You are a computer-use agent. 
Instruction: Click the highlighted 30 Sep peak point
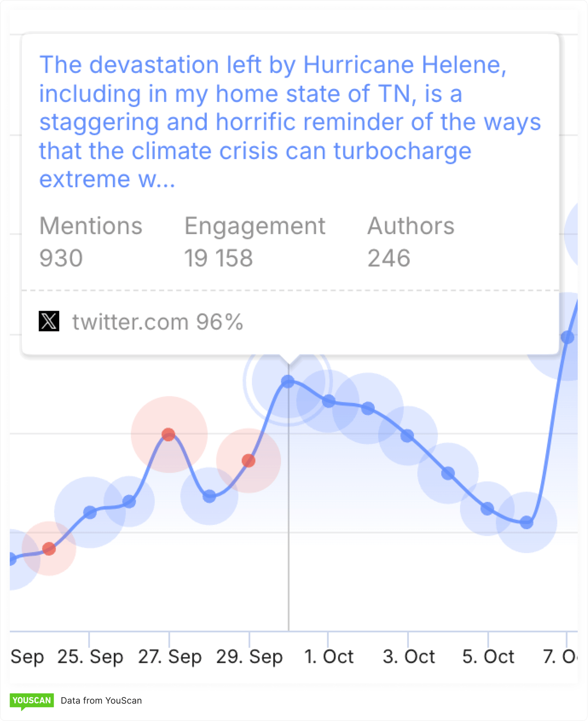click(288, 381)
